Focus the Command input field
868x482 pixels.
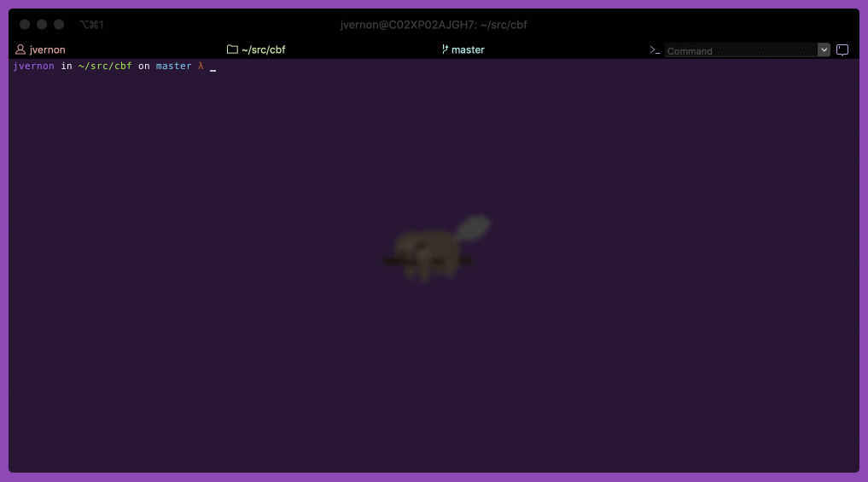pyautogui.click(x=741, y=50)
